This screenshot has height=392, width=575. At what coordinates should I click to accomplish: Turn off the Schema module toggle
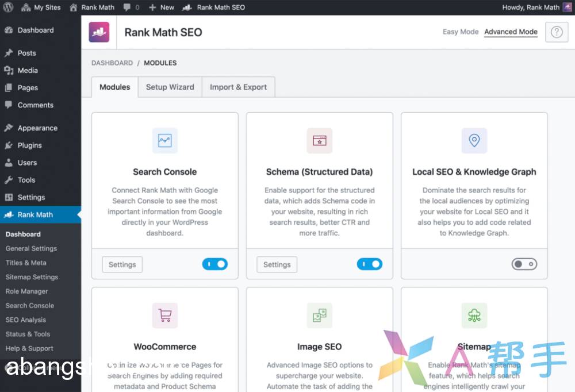369,264
